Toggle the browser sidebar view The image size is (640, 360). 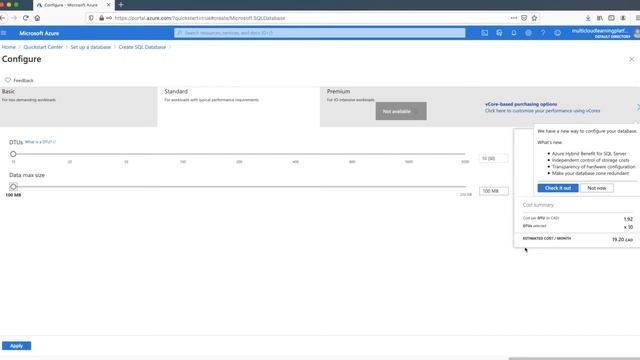611,18
